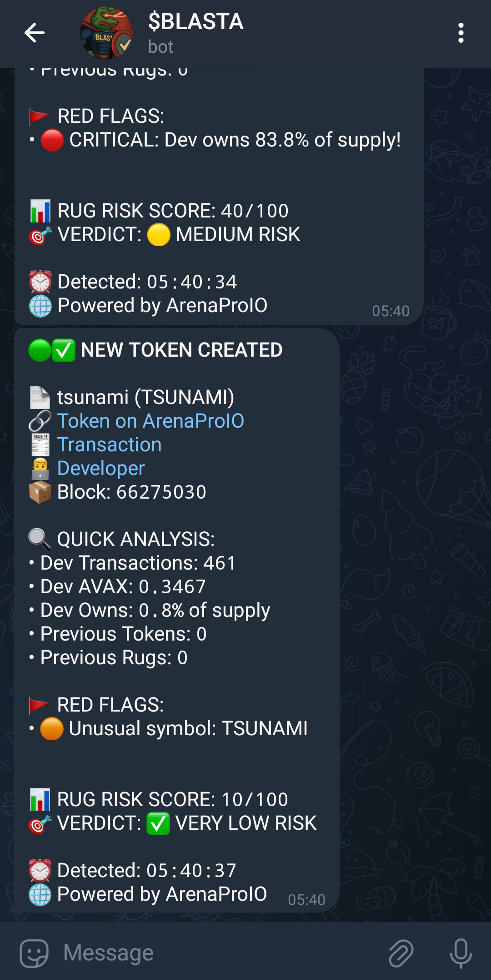This screenshot has width=491, height=980.
Task: Open the $BLASTA bot avatar
Action: click(x=107, y=33)
